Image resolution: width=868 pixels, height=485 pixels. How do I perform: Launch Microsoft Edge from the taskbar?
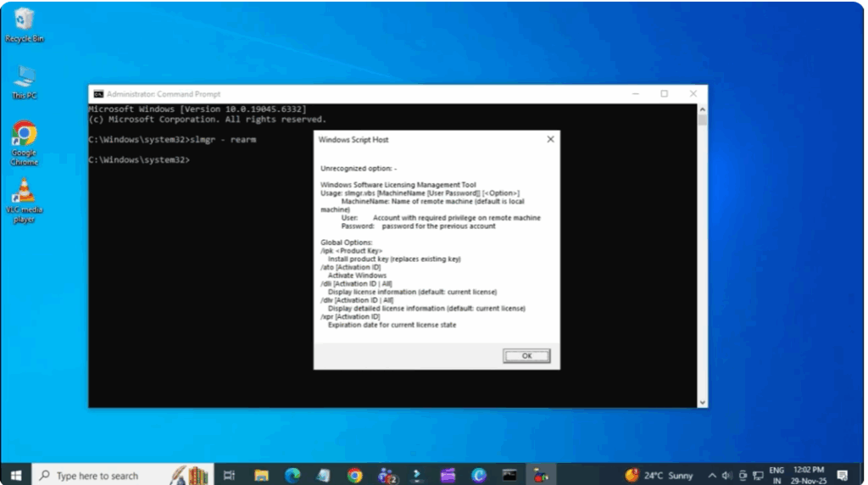[x=292, y=475]
